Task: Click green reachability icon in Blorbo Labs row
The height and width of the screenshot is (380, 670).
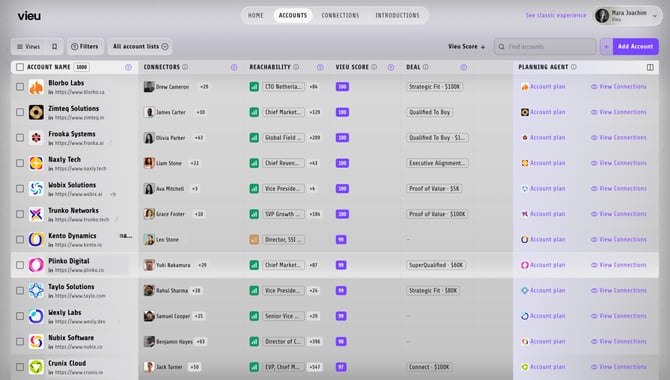Action: [x=254, y=87]
